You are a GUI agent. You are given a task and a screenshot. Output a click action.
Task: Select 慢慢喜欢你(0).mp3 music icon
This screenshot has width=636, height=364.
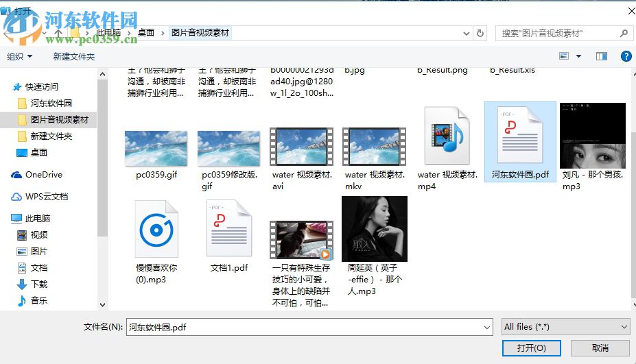coord(156,229)
